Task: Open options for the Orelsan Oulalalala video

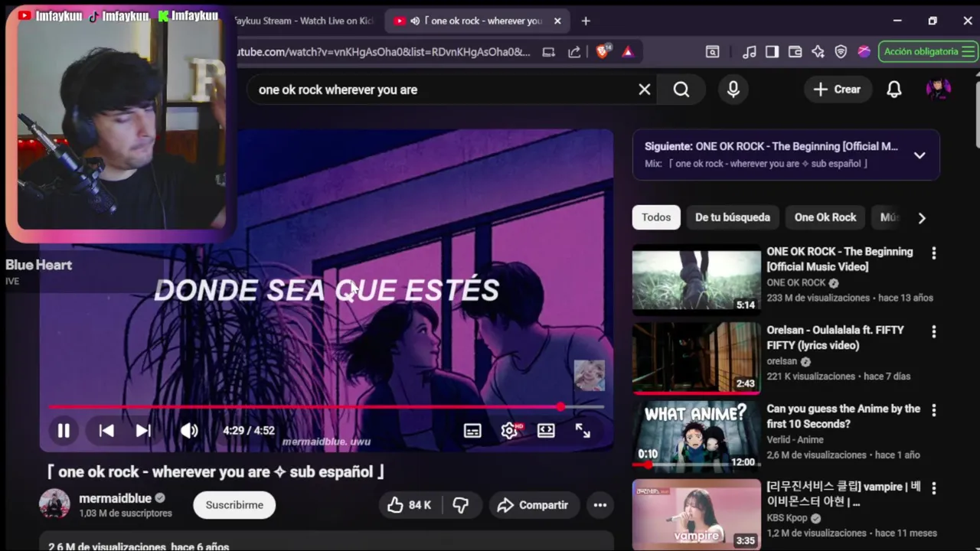Action: click(x=933, y=331)
